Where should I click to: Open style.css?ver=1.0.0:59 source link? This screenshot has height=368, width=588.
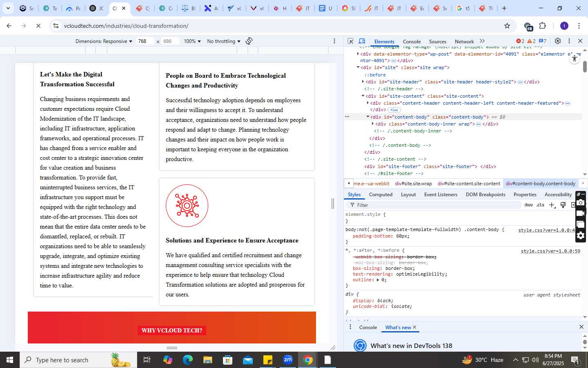coord(550,251)
